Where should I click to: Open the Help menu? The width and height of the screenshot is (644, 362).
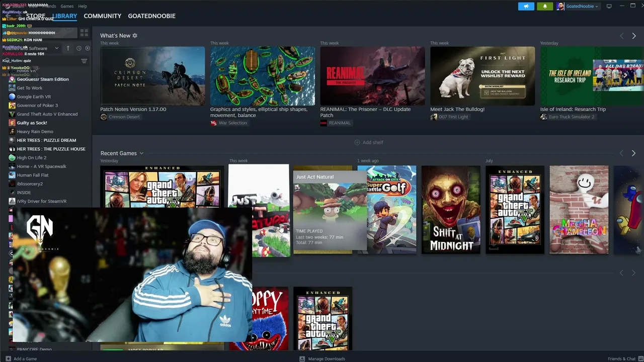click(x=83, y=6)
